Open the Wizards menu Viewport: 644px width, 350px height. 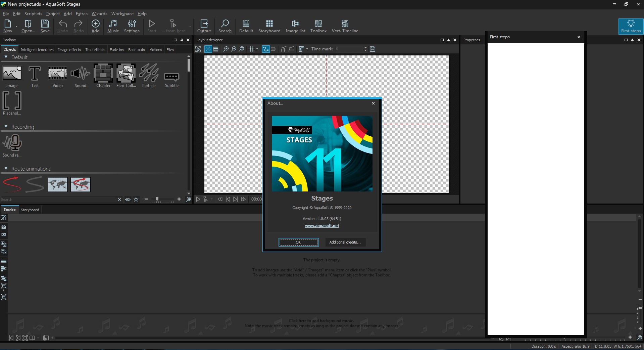[99, 14]
